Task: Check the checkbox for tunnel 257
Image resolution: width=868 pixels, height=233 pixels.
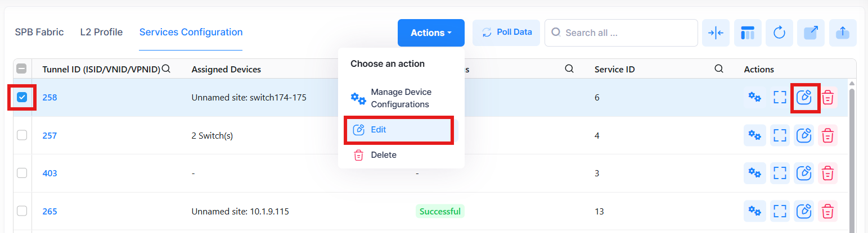Action: [x=22, y=135]
